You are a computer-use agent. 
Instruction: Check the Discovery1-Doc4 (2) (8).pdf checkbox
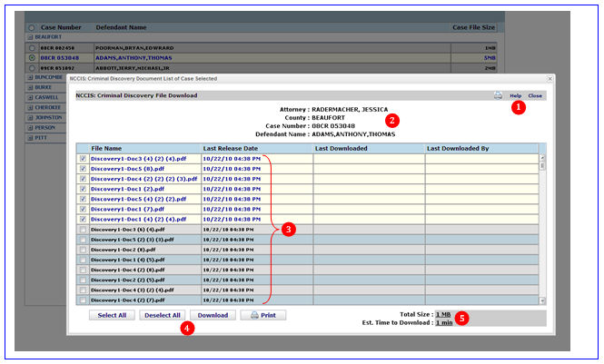coord(83,271)
